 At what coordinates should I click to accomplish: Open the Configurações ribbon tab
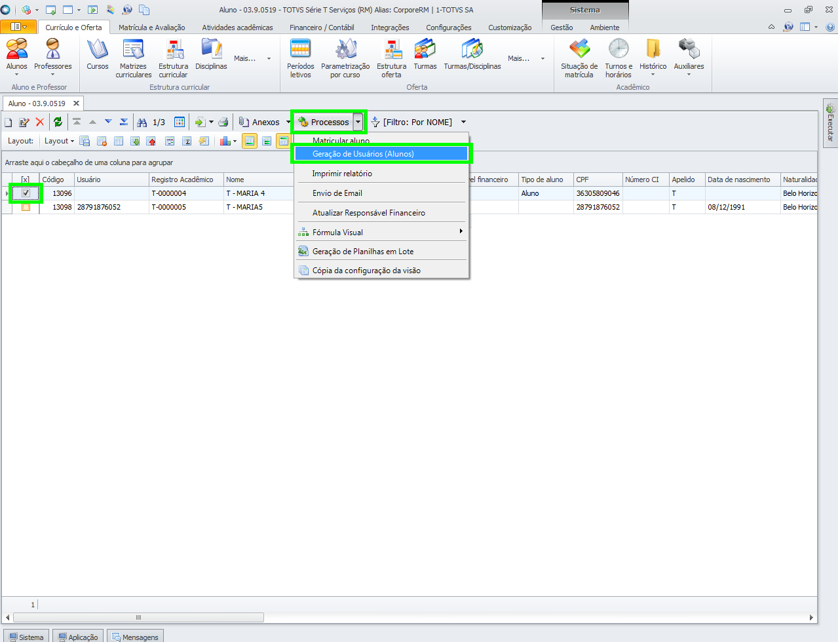point(449,28)
